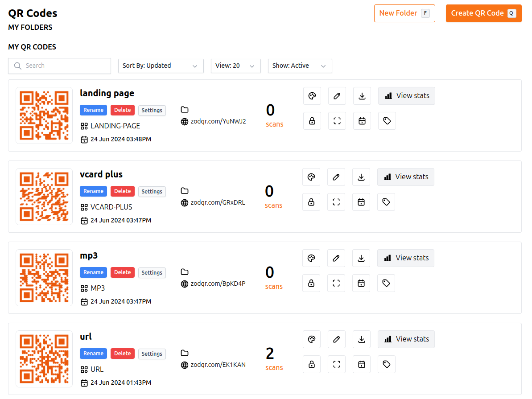Click the frame scan icon for landing page
Screen dimensions: 532x399
(337, 121)
